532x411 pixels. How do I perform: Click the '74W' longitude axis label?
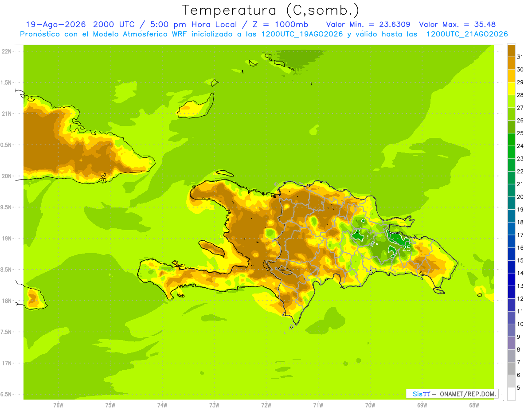(x=162, y=405)
